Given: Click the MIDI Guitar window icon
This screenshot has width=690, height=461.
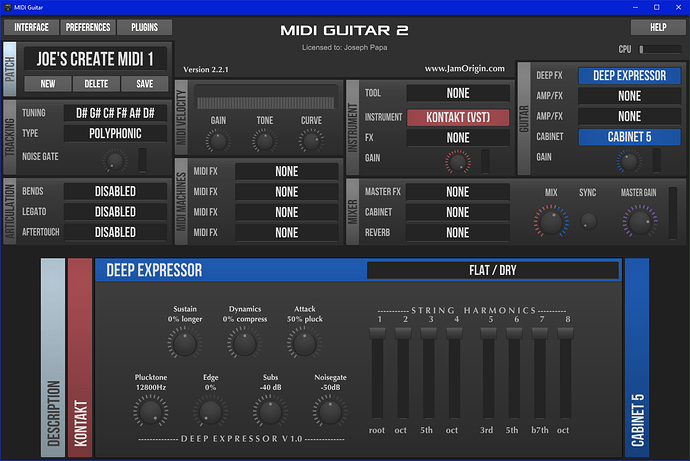Looking at the screenshot, I should coord(8,7).
